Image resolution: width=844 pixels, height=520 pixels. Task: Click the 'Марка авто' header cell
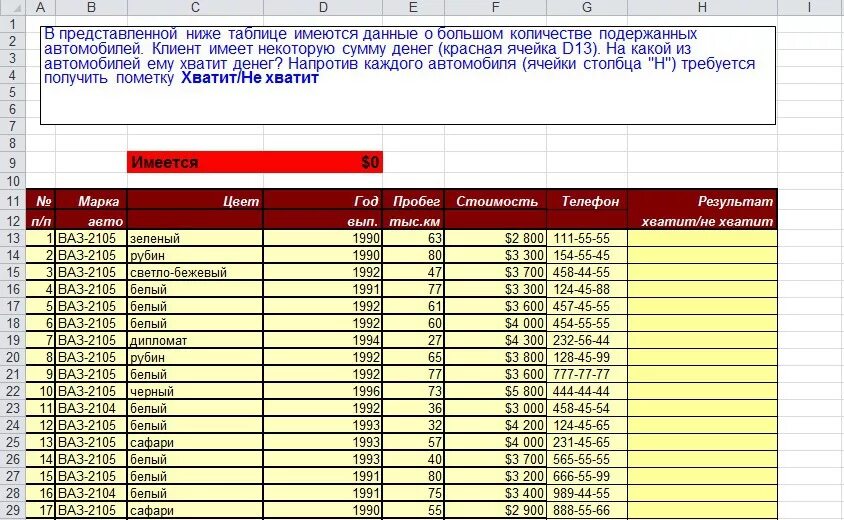[91, 210]
